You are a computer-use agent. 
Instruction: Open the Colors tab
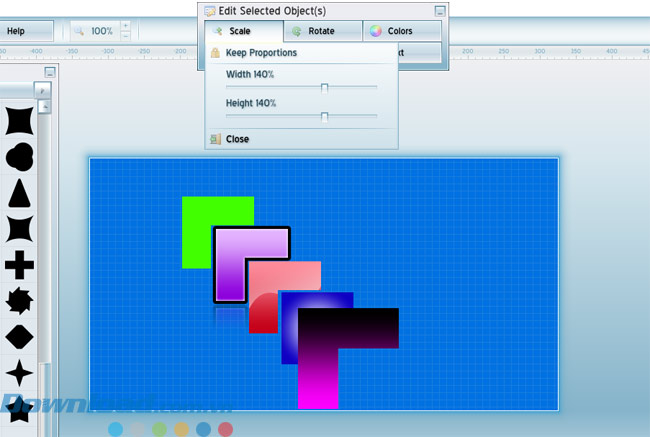400,31
